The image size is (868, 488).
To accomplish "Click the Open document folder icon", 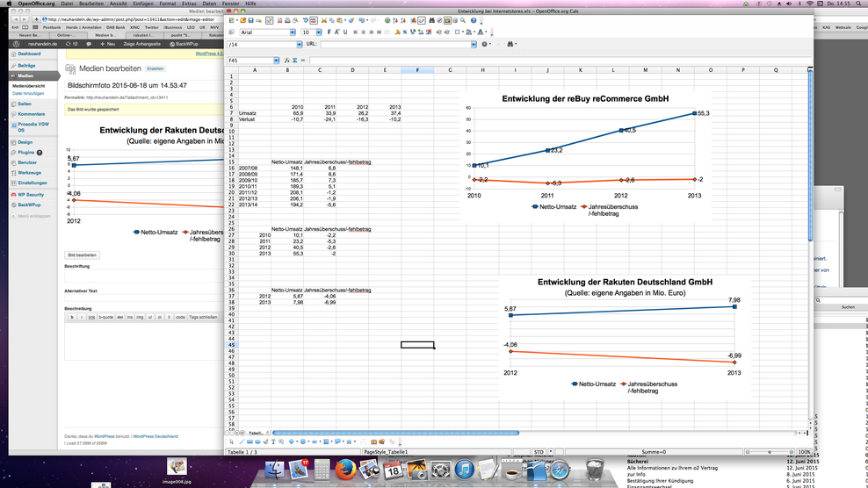I will tap(242, 20).
